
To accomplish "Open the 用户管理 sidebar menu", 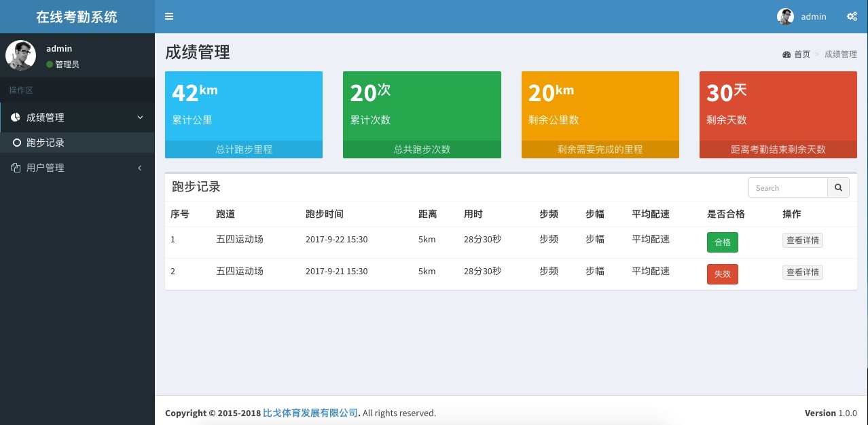I will pos(46,168).
